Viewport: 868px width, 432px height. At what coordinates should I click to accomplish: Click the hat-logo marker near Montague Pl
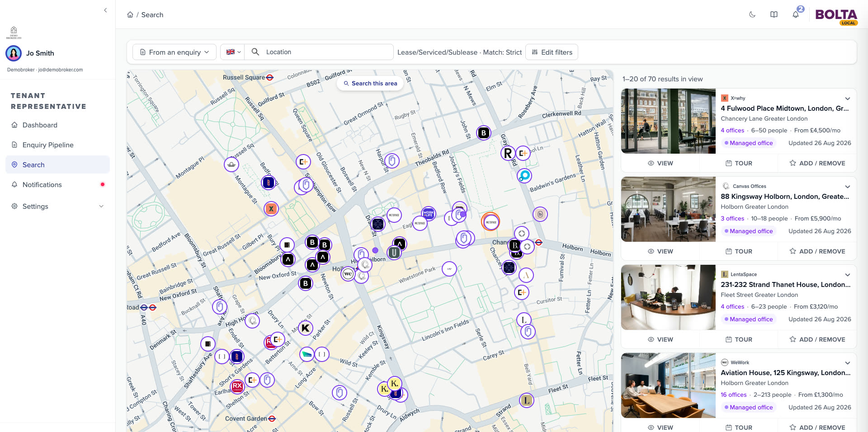tap(231, 164)
